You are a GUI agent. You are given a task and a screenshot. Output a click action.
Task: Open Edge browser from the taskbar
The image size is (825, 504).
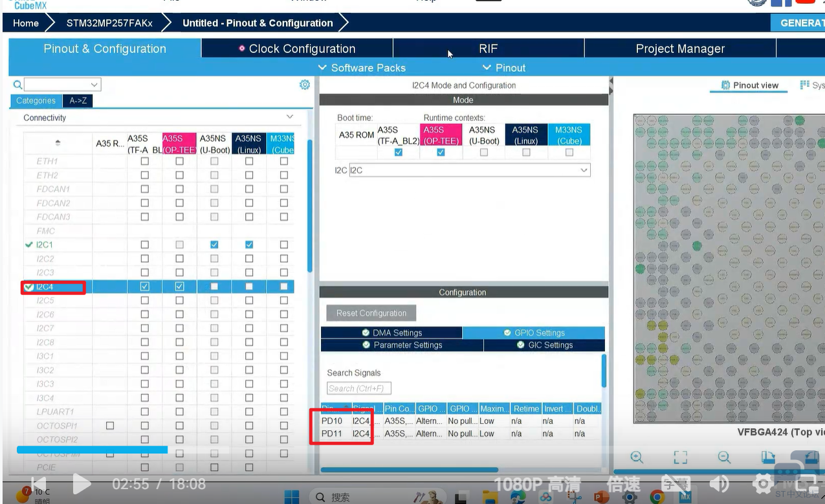(x=518, y=498)
